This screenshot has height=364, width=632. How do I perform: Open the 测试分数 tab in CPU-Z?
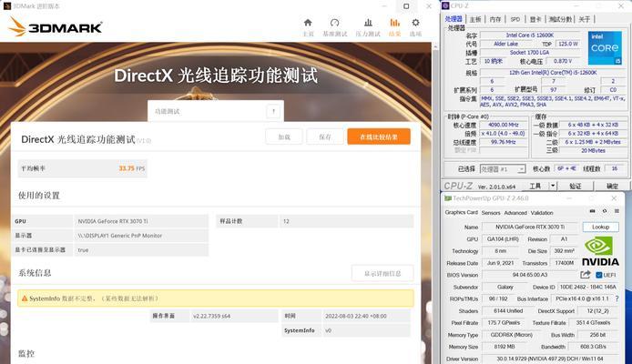coord(560,19)
